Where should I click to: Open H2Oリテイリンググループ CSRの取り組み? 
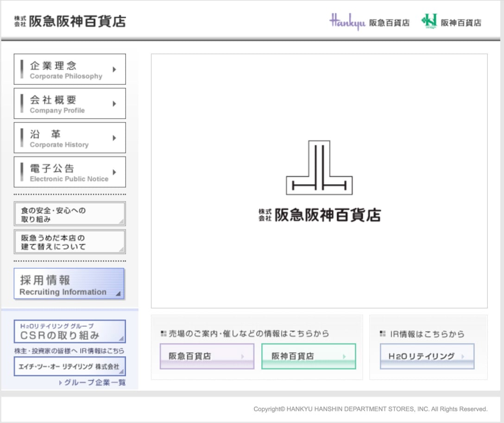70,331
